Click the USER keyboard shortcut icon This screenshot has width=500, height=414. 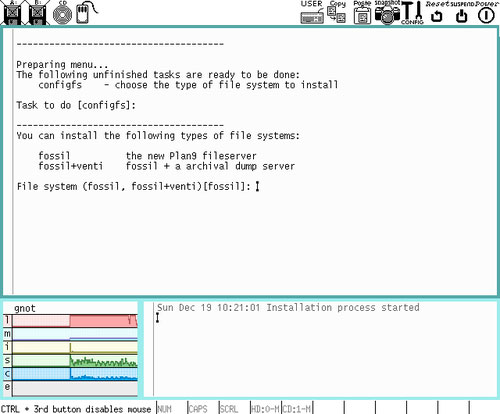pos(312,13)
